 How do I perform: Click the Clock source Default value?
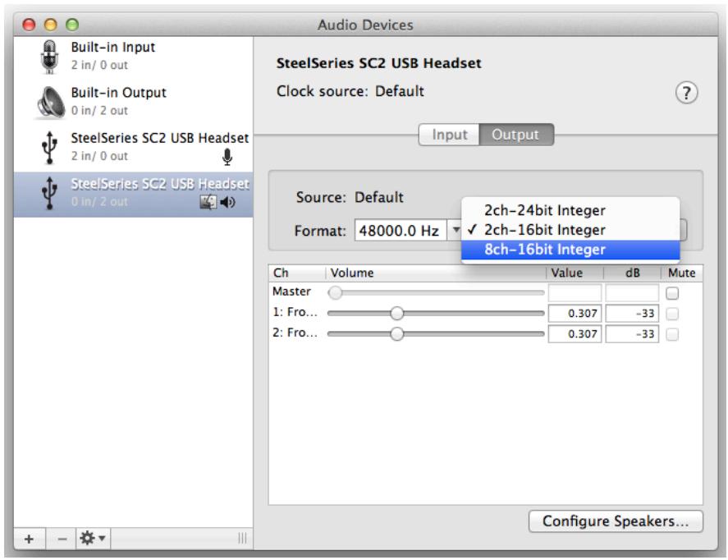tap(399, 91)
